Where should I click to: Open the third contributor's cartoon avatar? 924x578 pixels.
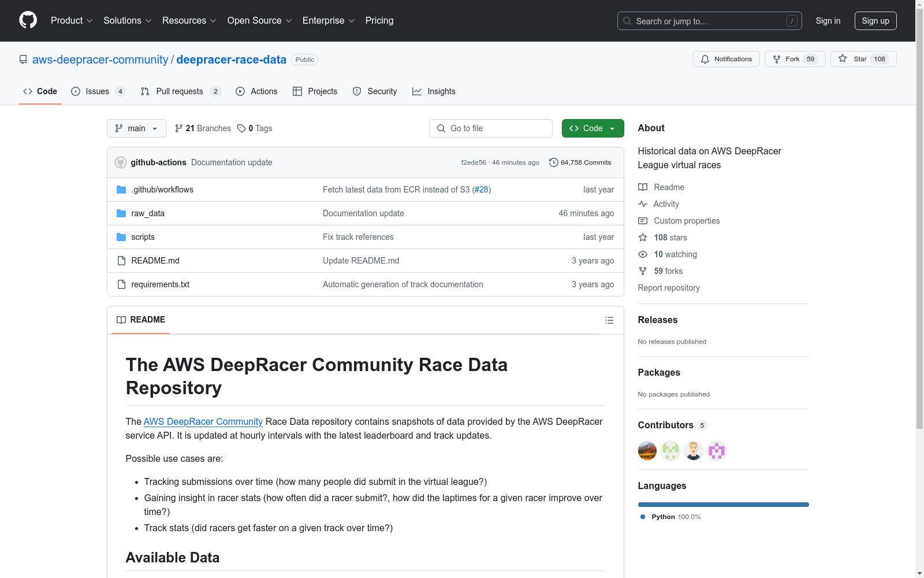tap(694, 451)
